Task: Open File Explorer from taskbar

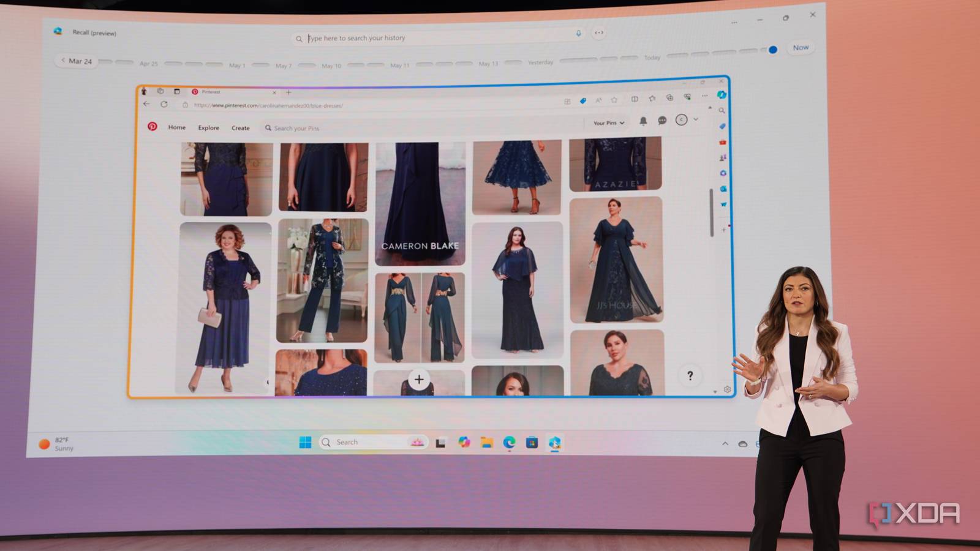Action: (487, 442)
